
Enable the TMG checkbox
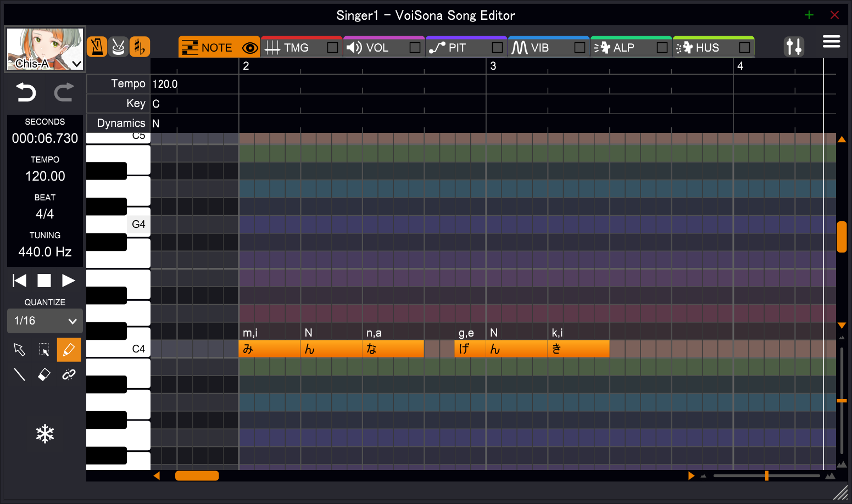pos(332,48)
